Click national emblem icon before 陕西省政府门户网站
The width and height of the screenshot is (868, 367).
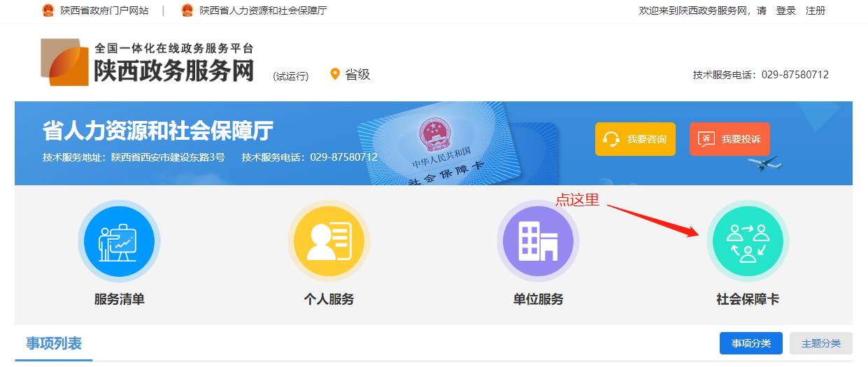coord(48,10)
